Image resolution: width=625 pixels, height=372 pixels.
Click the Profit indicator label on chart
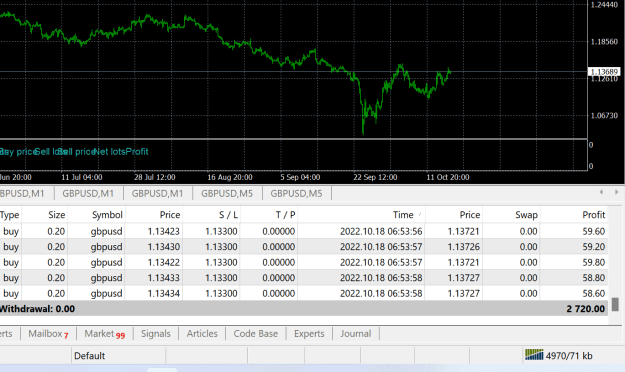point(137,152)
